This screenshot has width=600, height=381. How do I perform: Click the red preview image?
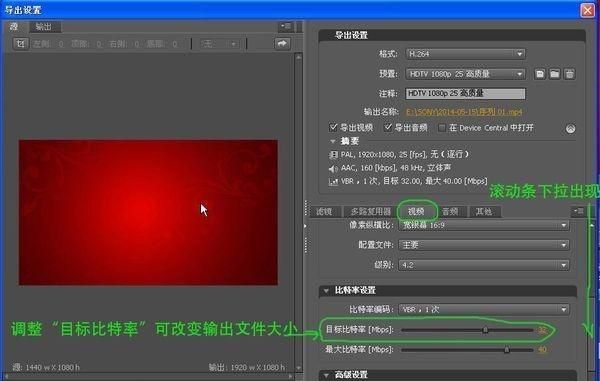coord(148,212)
